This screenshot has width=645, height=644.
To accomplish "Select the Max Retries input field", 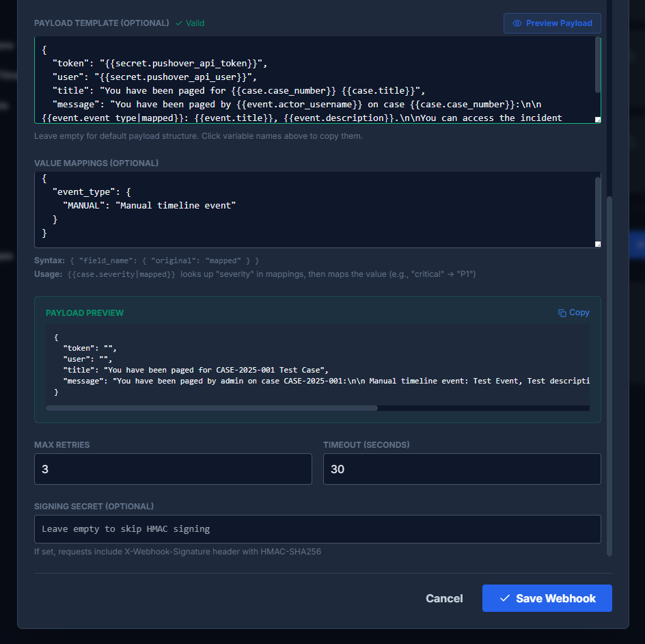I will pos(173,469).
